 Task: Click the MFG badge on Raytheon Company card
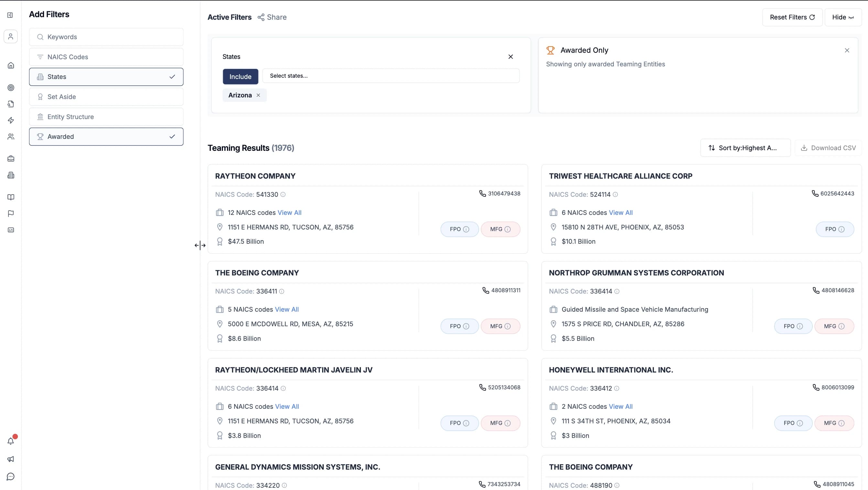(x=500, y=229)
